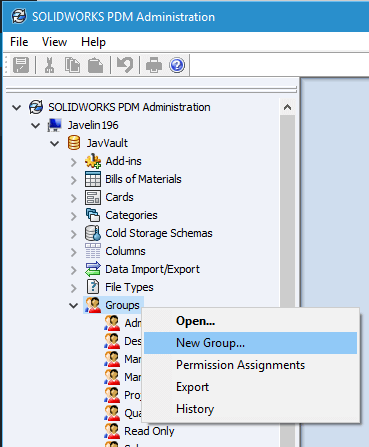Expand the File Types node
369x447 pixels.
(x=74, y=288)
